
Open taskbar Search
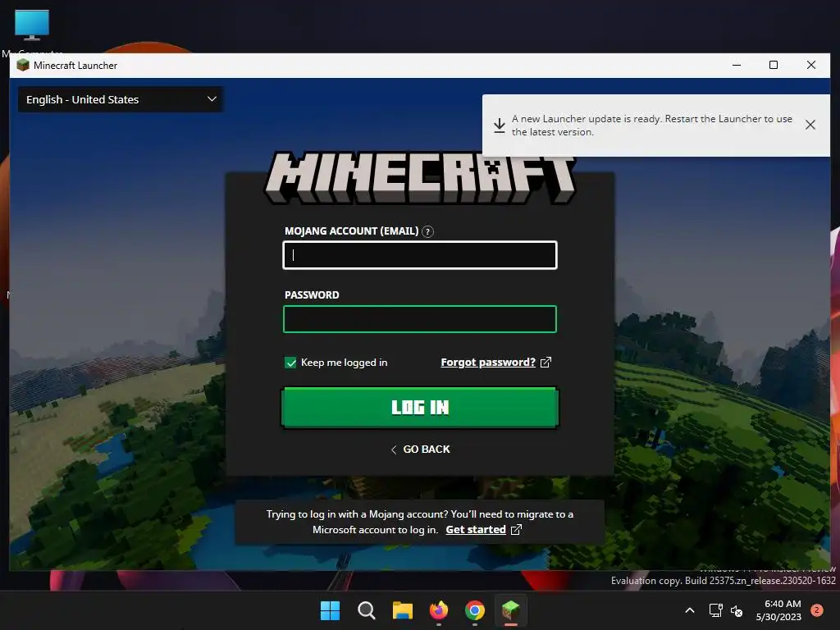point(367,610)
